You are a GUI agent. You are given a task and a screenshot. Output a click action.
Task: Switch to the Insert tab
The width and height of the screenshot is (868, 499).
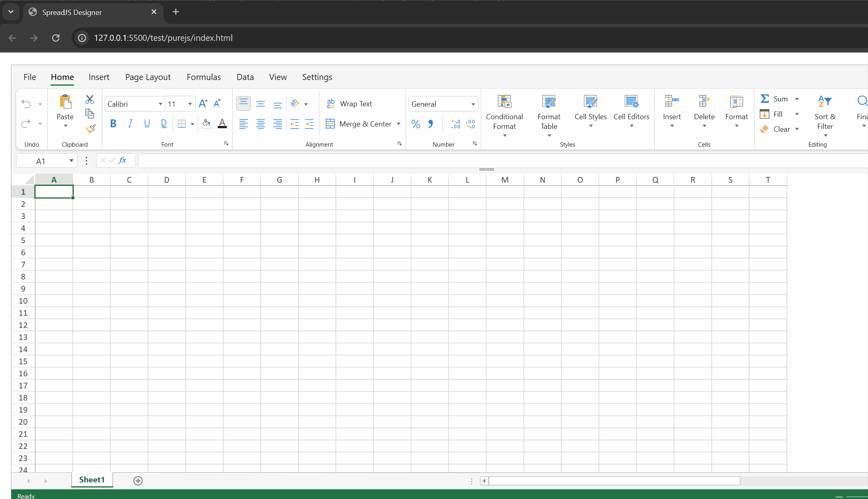(99, 77)
